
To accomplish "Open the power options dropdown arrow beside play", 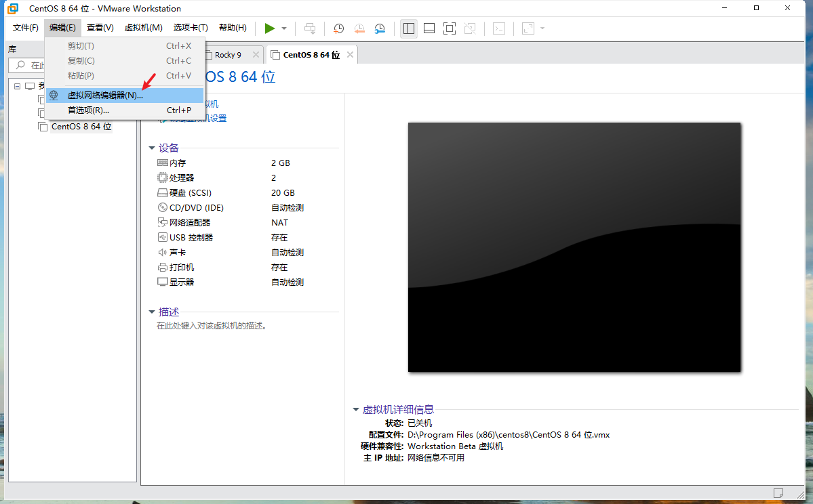I will 284,28.
